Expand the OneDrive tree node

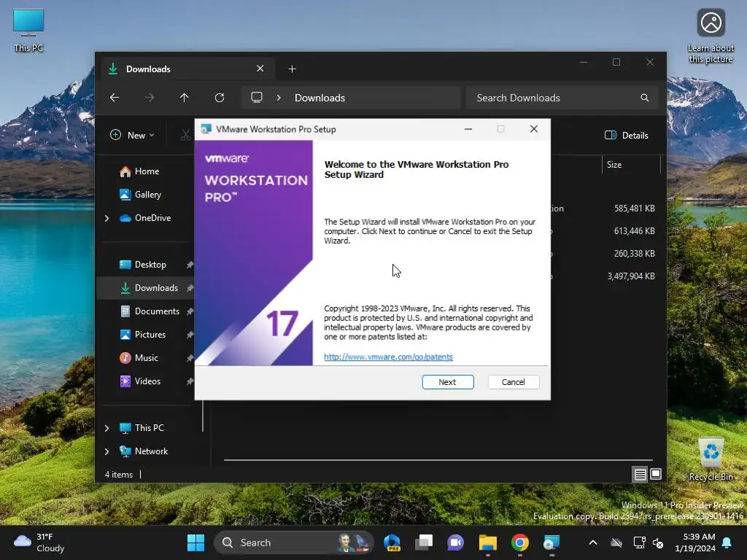pyautogui.click(x=107, y=218)
